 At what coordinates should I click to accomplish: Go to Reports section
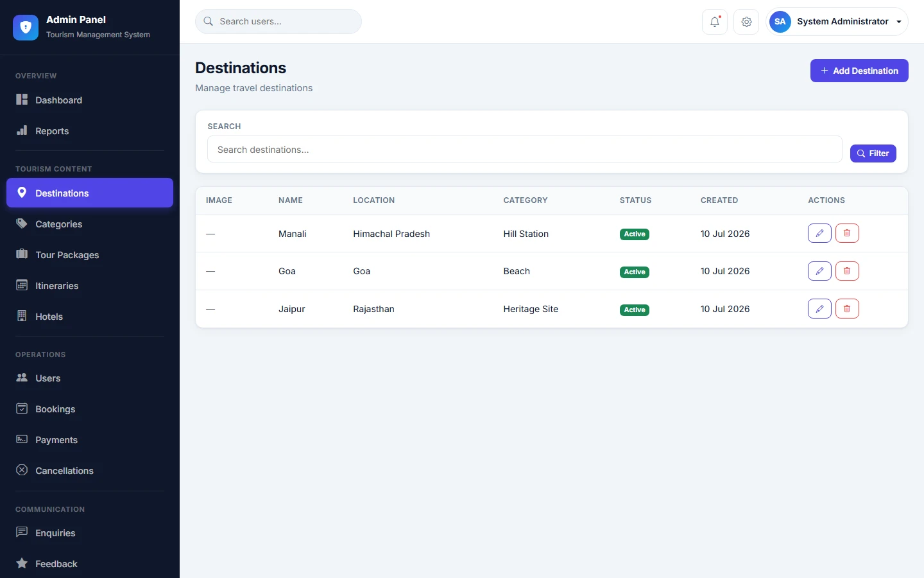pos(90,131)
